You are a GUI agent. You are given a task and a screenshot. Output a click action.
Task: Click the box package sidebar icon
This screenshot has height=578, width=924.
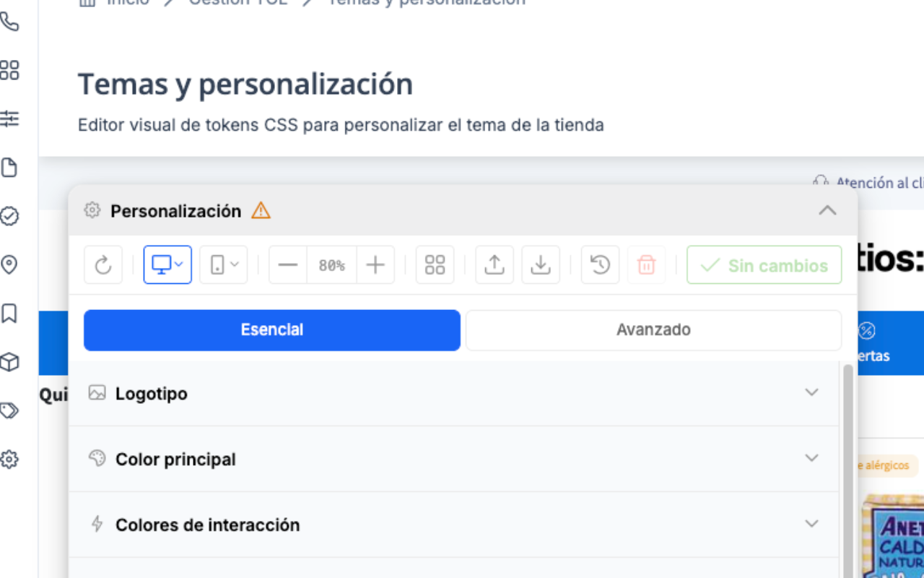coord(9,362)
